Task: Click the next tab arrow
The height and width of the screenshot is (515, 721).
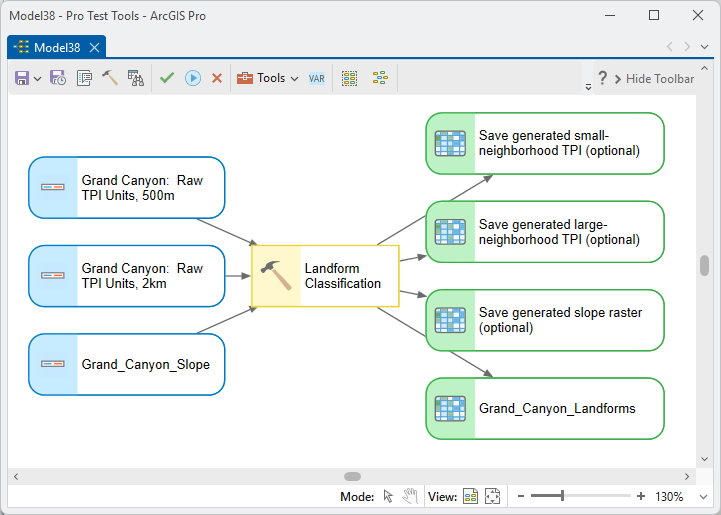Action: (687, 46)
